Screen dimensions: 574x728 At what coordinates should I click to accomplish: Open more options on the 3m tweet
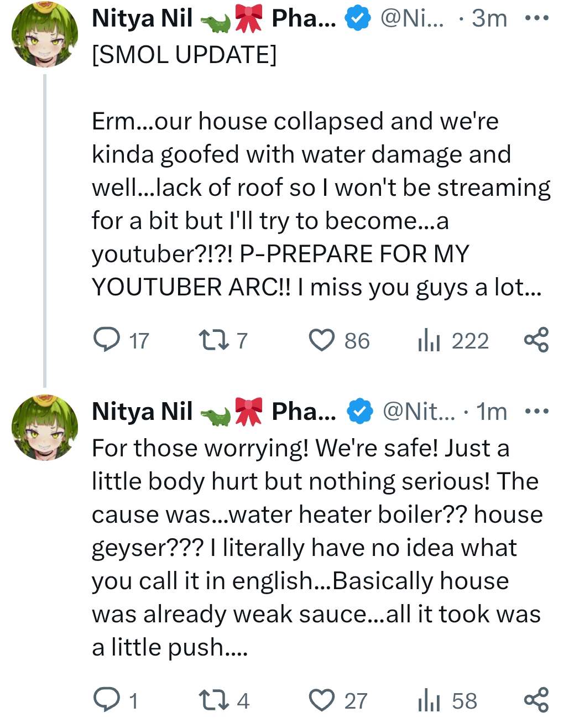point(536,18)
